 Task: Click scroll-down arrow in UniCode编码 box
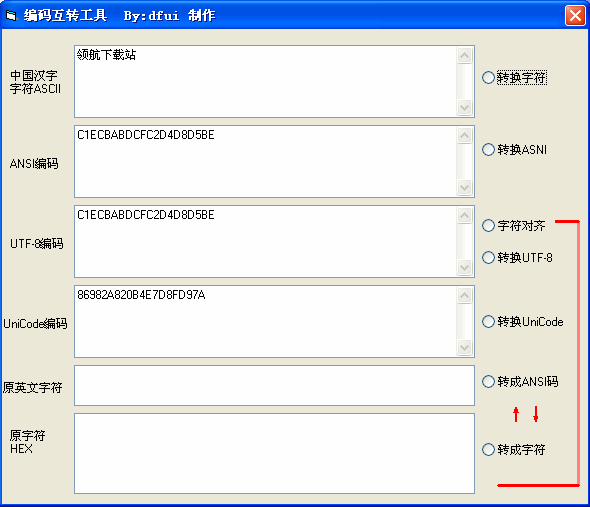click(x=465, y=347)
